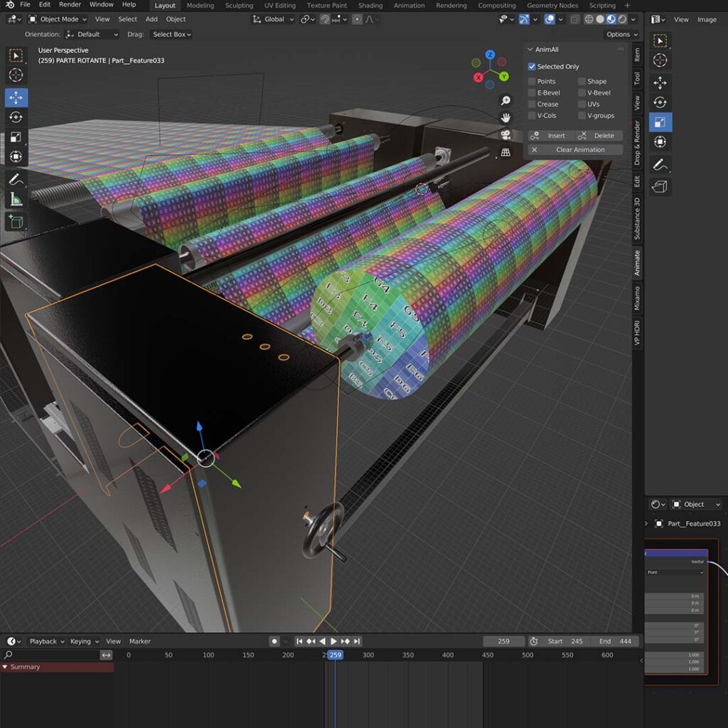
Task: Enable the Points checkbox in AnimAll
Action: (x=532, y=82)
